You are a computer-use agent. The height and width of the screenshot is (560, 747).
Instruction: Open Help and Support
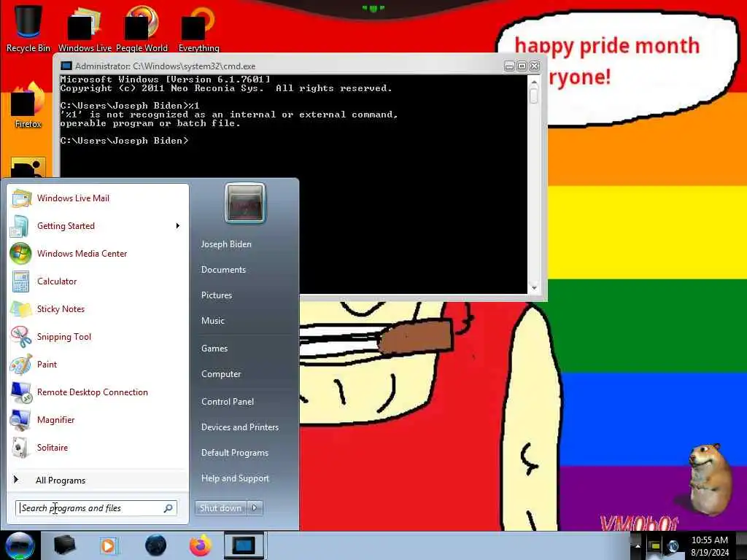point(236,478)
